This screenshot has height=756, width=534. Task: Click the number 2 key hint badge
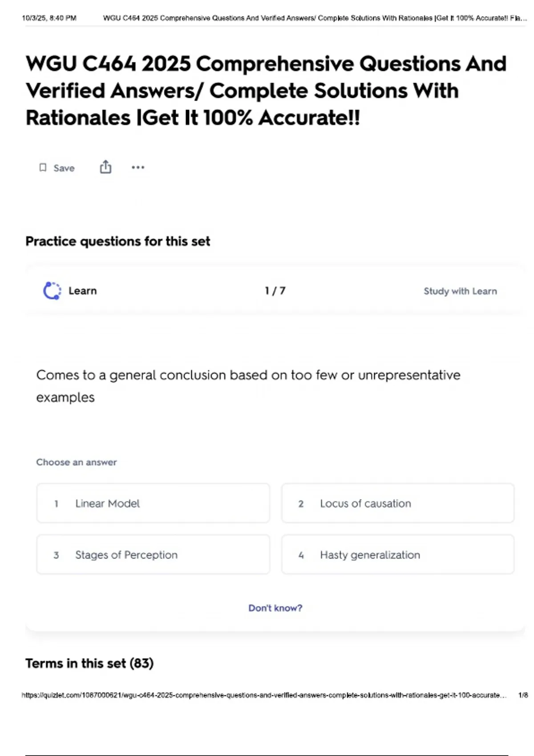[x=301, y=503]
